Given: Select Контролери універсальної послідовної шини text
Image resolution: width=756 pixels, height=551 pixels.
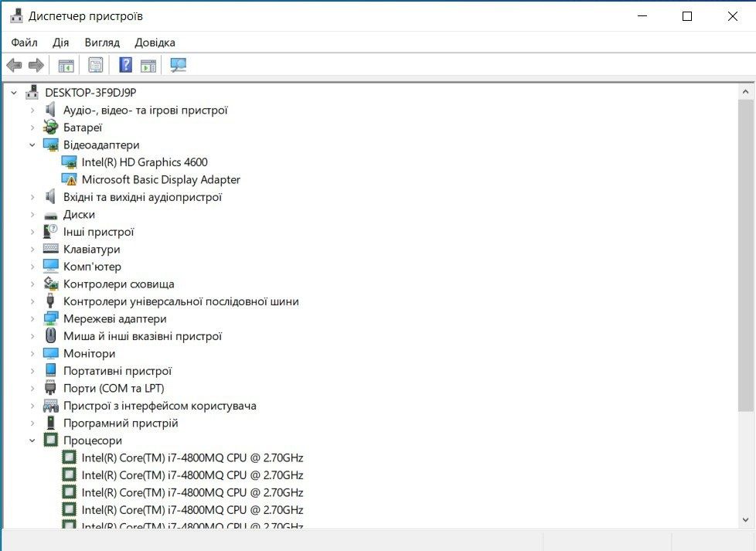Looking at the screenshot, I should click(x=181, y=301).
